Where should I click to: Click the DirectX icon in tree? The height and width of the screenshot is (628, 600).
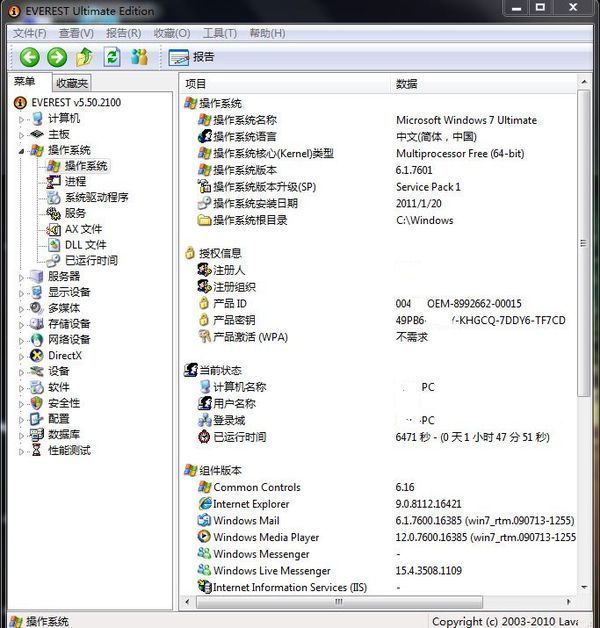37,355
